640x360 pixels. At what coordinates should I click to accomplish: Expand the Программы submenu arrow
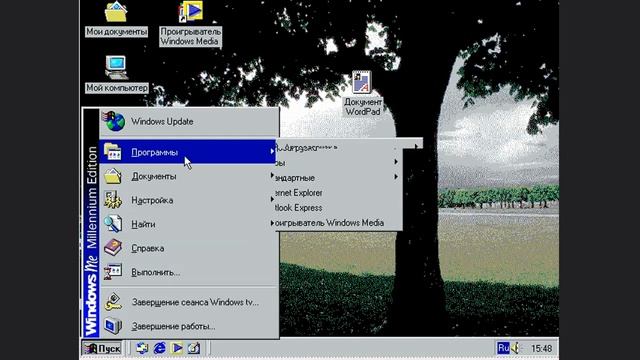(272, 151)
